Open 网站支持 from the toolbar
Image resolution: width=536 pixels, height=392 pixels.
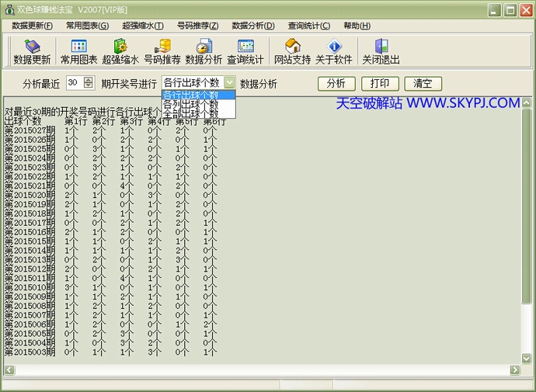coord(293,51)
